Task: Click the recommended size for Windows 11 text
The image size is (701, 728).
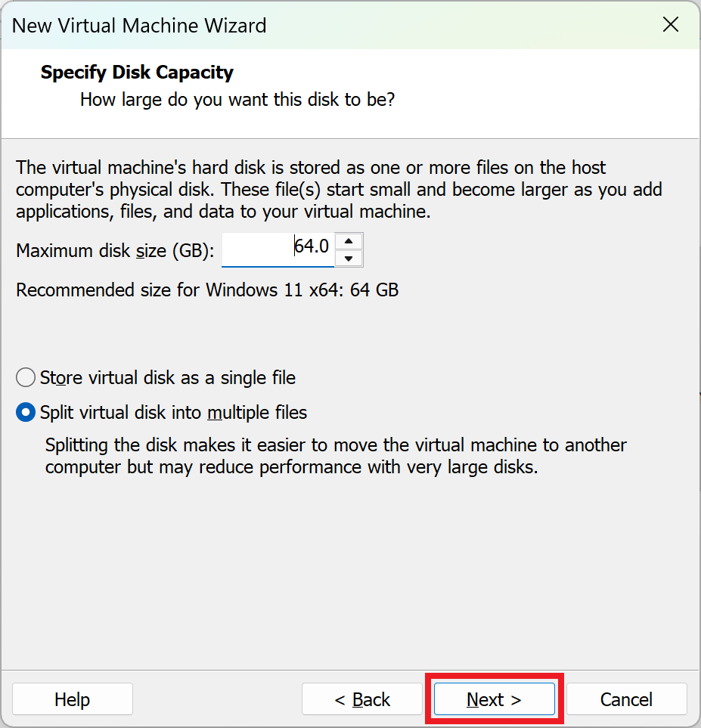Action: 207,290
